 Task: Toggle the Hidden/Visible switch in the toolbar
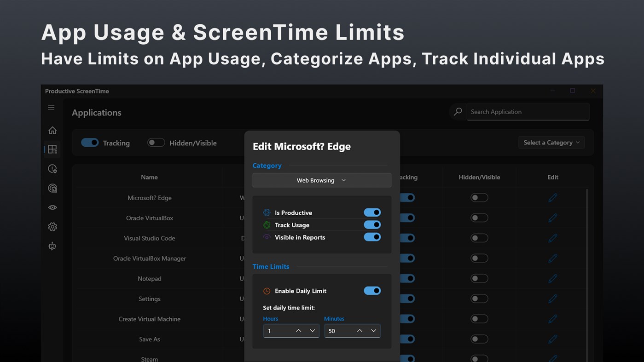[156, 143]
